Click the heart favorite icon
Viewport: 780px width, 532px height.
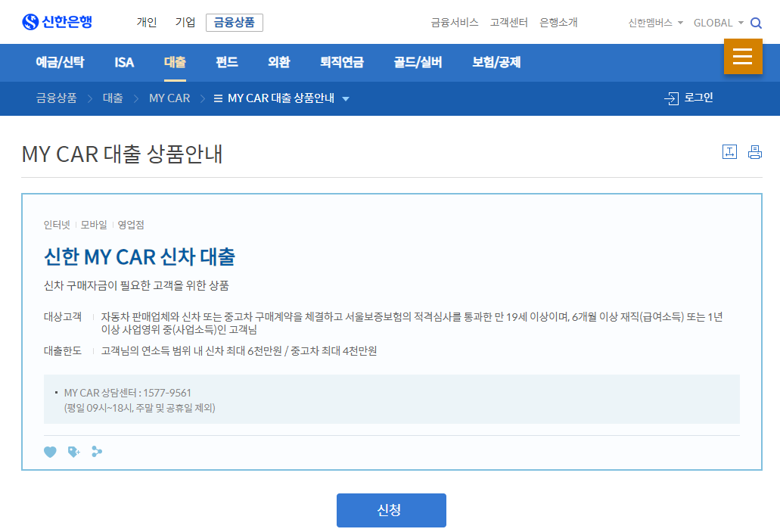pos(50,451)
